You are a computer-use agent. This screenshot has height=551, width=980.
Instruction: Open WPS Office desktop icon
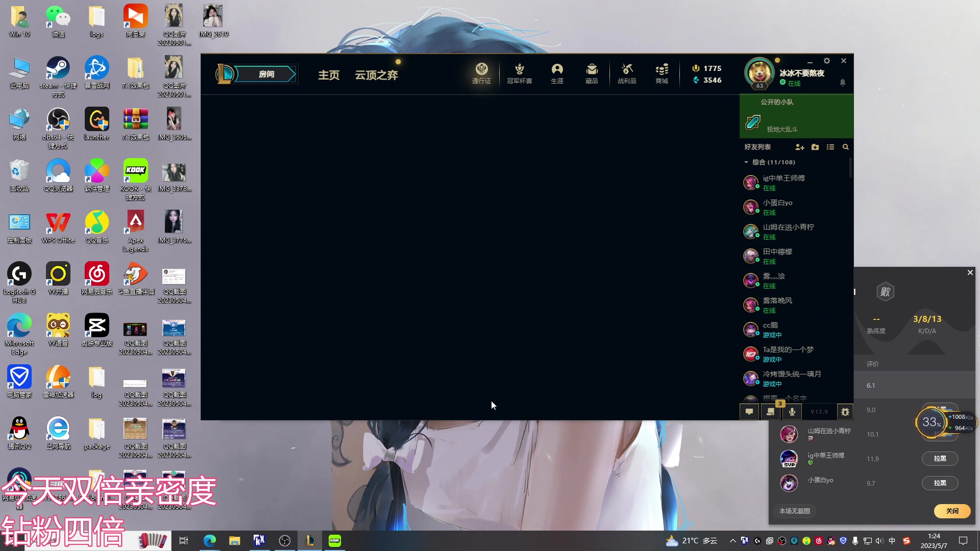click(58, 227)
